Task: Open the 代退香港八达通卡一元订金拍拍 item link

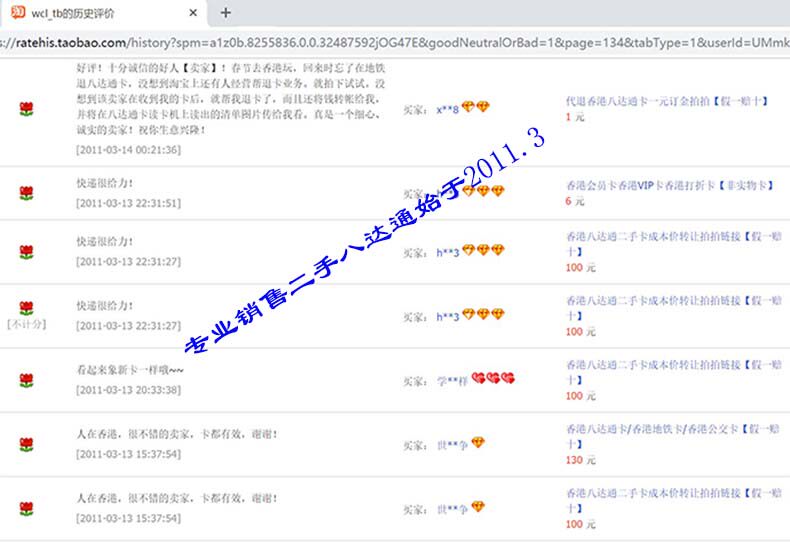Action: tap(667, 101)
